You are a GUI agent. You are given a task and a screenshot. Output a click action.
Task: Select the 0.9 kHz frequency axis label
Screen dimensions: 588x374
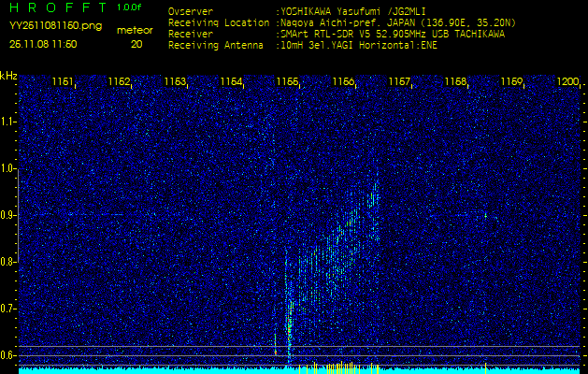click(7, 215)
